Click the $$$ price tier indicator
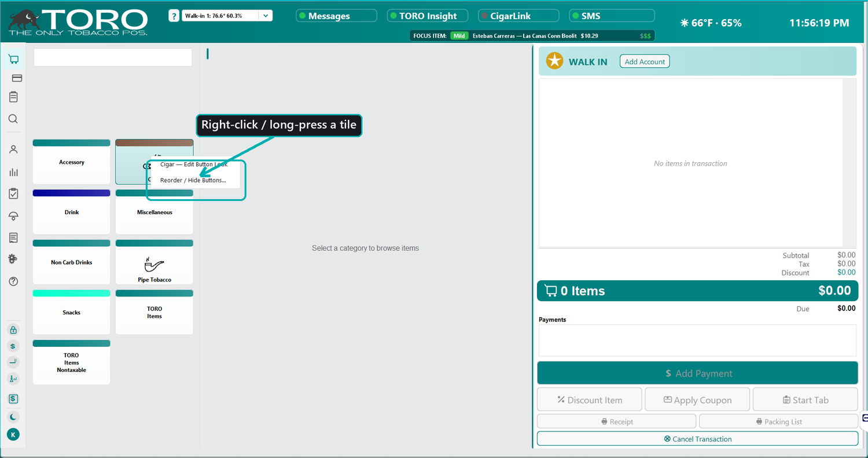This screenshot has height=458, width=868. click(645, 36)
